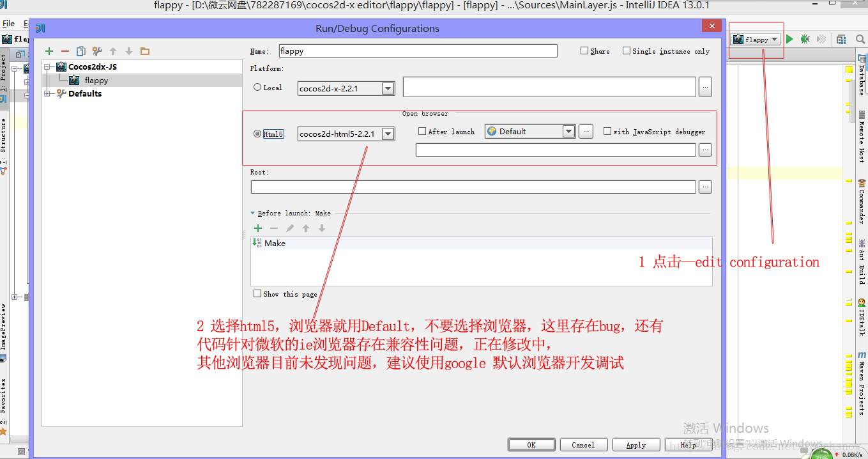Open flappy run configuration selector in toolbar
The height and width of the screenshot is (459, 868).
pyautogui.click(x=756, y=39)
